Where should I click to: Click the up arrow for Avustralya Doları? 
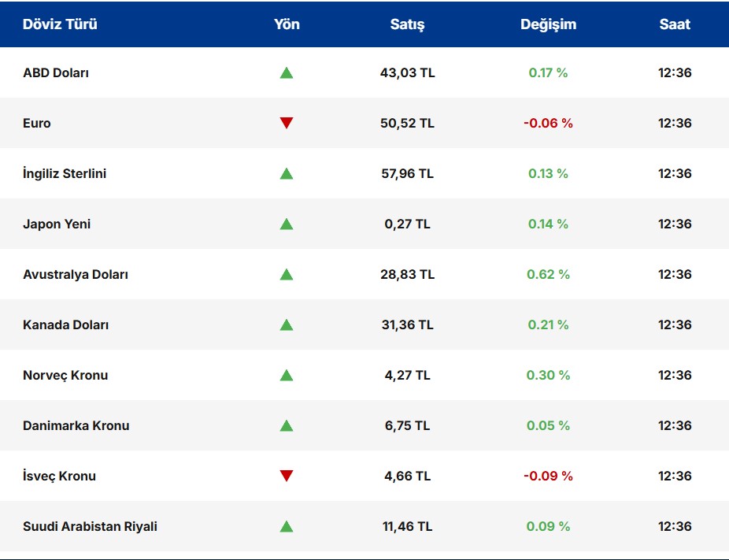click(287, 275)
